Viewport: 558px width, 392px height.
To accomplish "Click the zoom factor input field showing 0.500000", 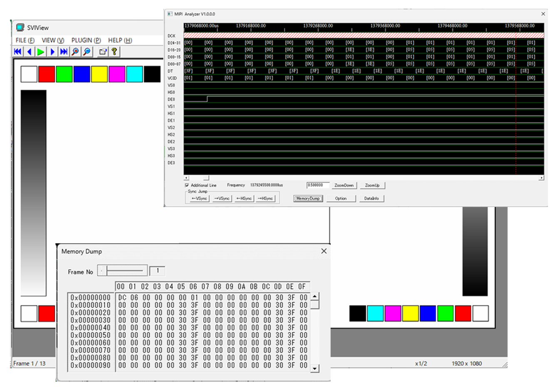I will pos(318,185).
